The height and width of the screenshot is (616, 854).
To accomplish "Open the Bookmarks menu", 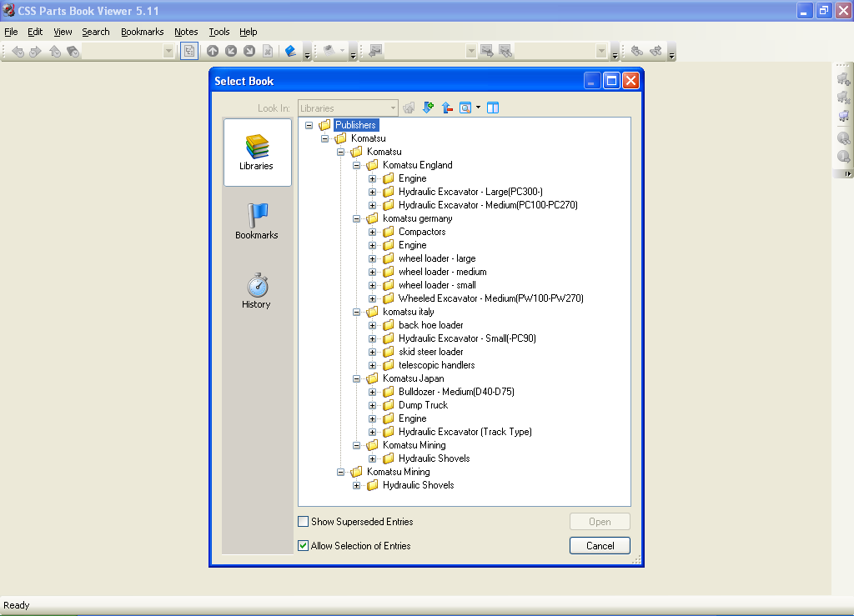I will (x=142, y=32).
